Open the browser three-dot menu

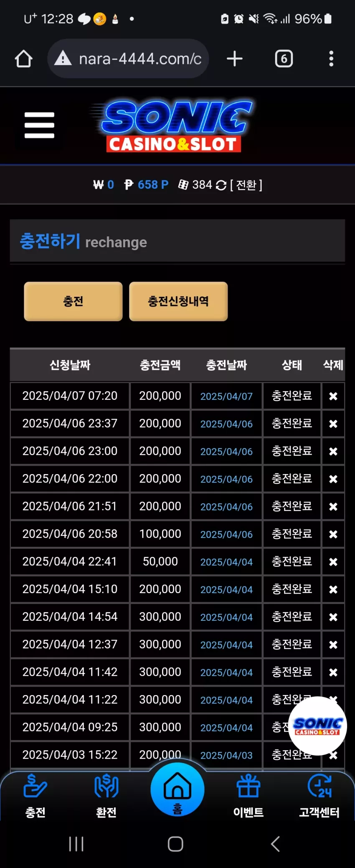[331, 58]
